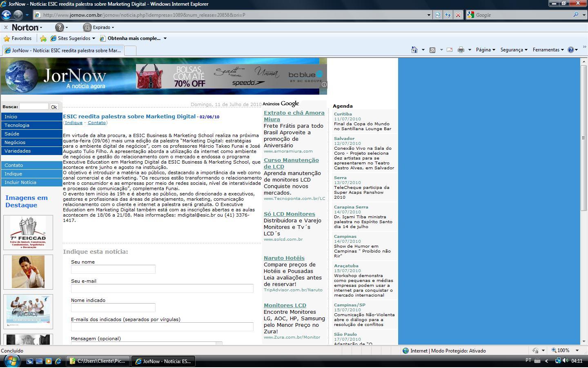Open the Variedades section

pos(31,151)
